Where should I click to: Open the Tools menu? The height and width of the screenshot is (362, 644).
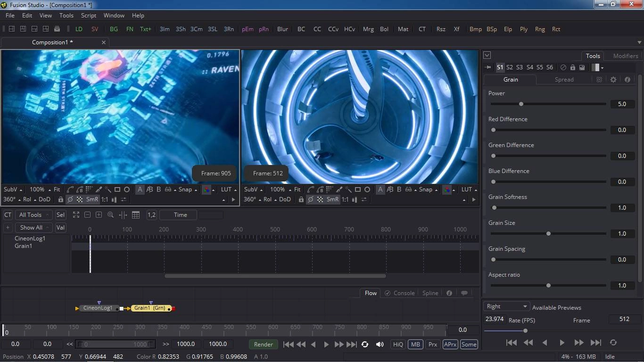[66, 16]
